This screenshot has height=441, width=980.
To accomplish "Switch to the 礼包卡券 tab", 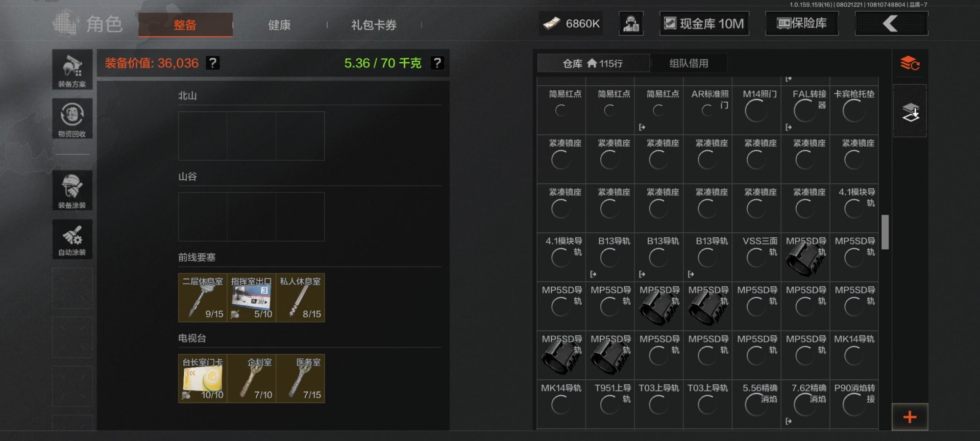I will [x=374, y=25].
